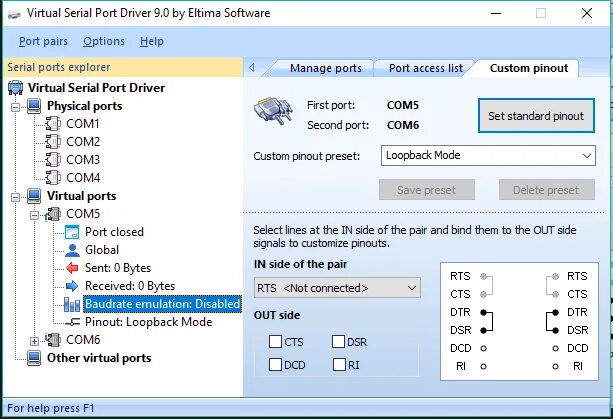Select the COM4 tree item label

[83, 178]
